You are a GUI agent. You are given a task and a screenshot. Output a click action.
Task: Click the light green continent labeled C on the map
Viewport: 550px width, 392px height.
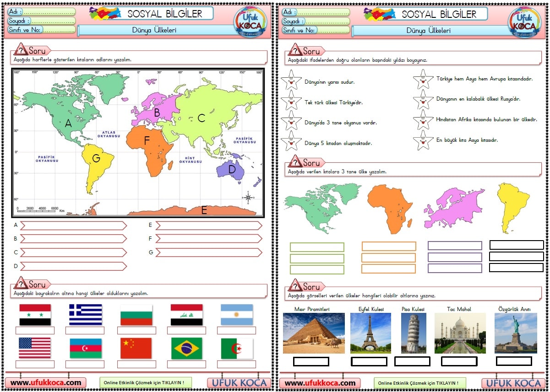coord(201,117)
